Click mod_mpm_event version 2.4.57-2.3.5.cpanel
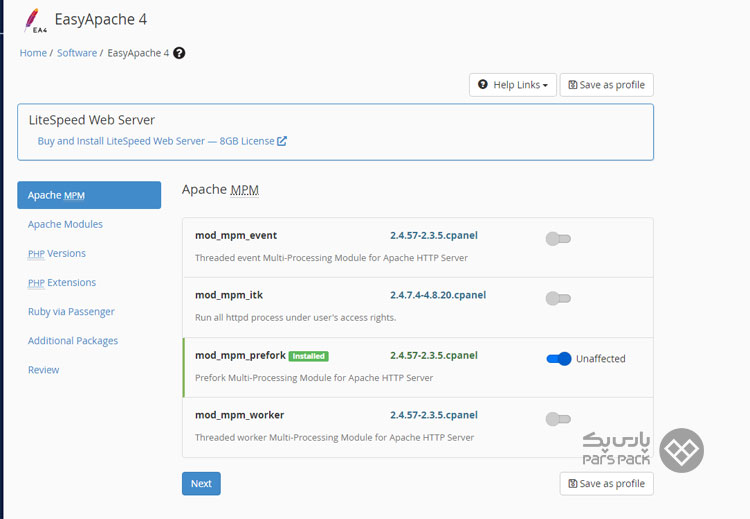 (434, 235)
